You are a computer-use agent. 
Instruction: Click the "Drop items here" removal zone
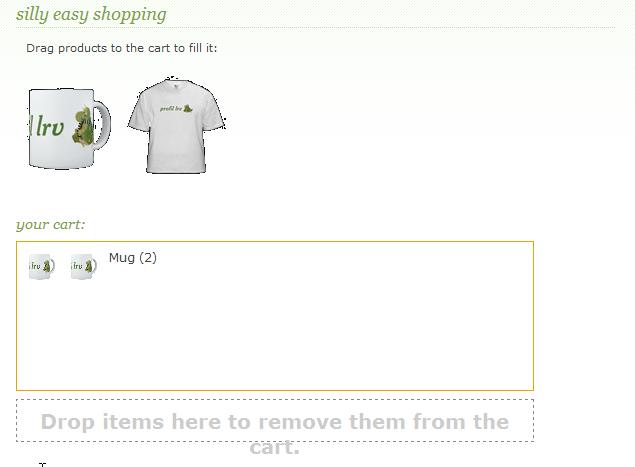(x=275, y=420)
